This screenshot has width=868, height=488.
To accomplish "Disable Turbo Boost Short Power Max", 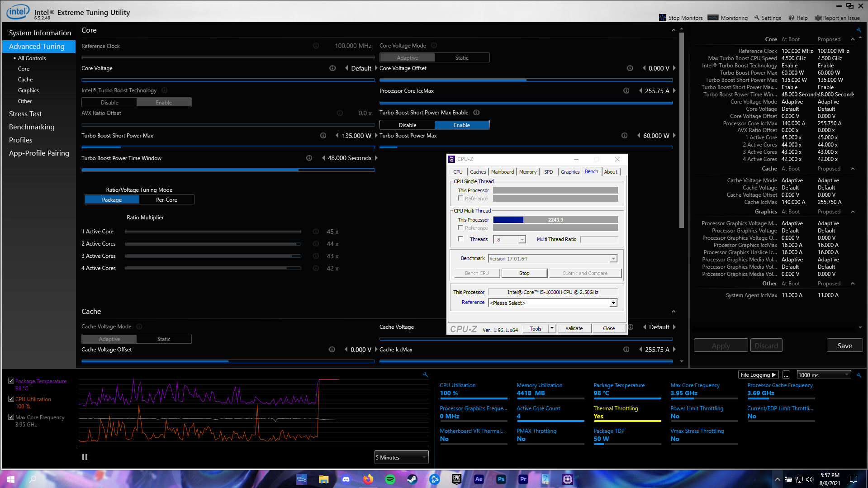I will pyautogui.click(x=408, y=125).
